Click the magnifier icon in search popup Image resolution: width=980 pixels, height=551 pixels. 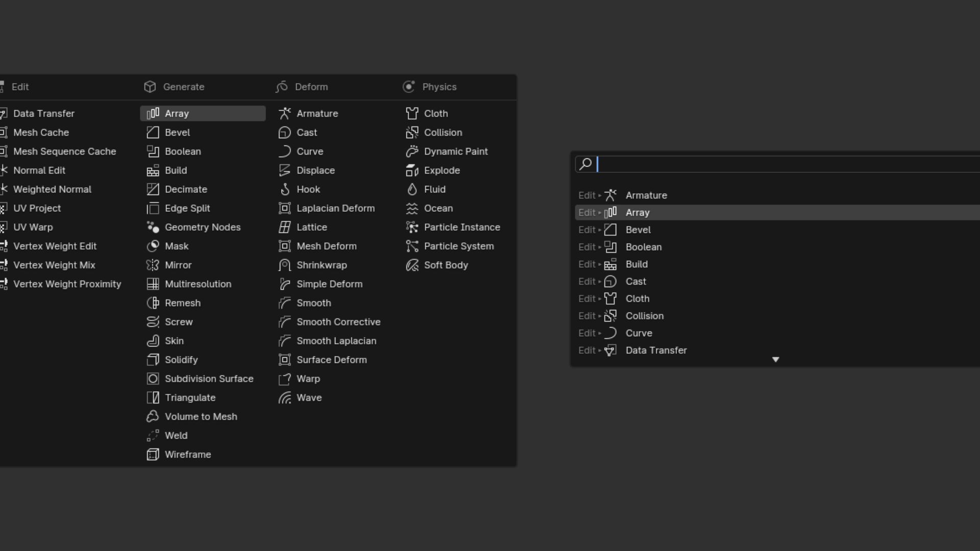point(585,164)
